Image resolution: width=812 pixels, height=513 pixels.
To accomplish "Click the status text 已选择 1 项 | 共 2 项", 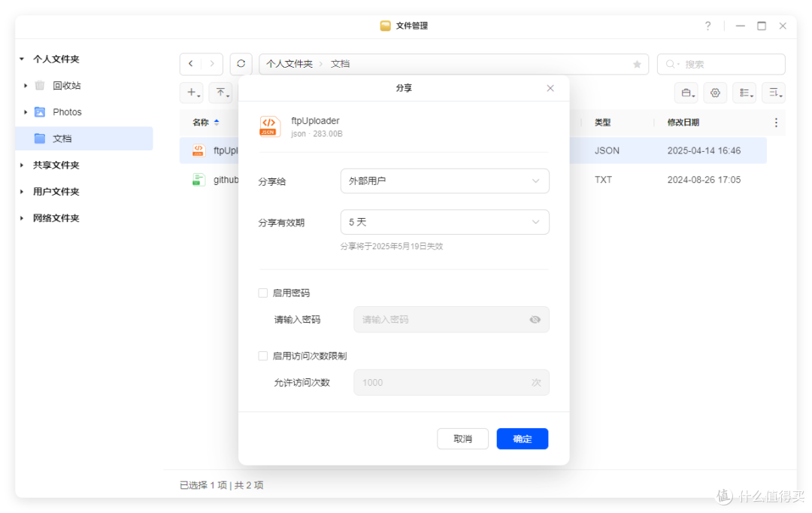I will (221, 485).
